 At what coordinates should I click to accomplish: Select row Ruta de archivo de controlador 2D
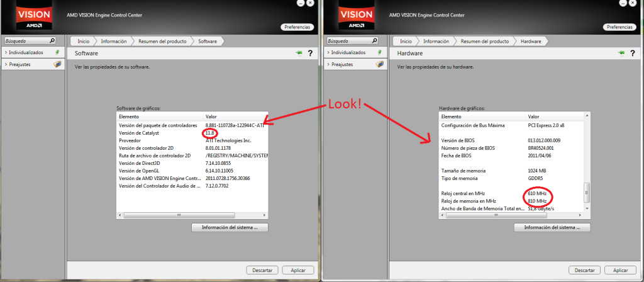192,156
